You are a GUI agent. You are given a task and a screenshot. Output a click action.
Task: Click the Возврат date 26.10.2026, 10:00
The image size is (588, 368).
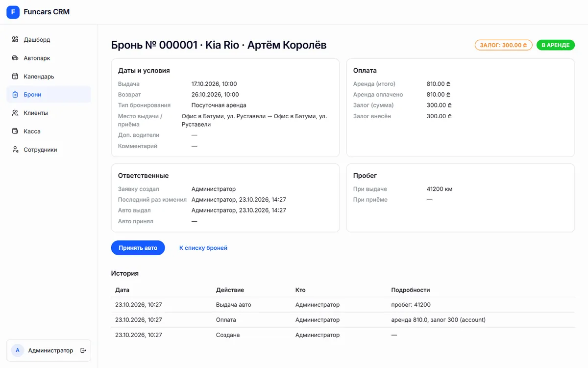tap(215, 95)
